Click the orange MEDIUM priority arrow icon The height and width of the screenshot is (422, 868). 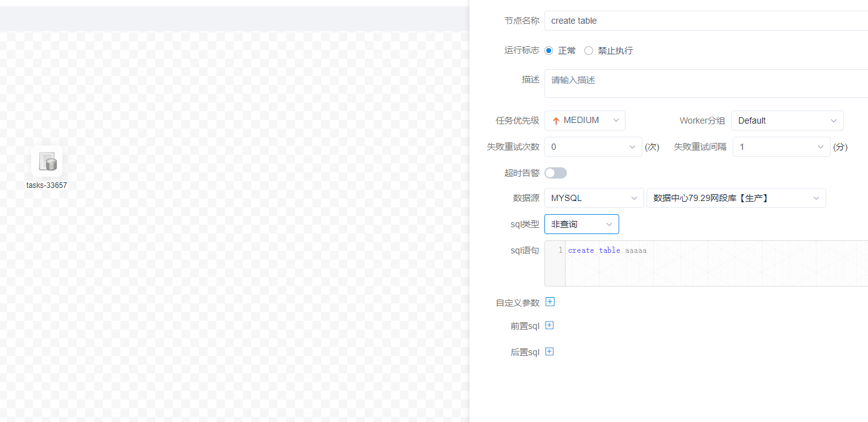click(x=556, y=121)
